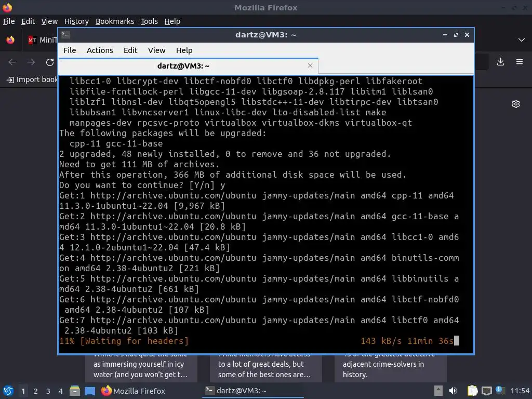Switch to Mozilla Firefox in taskbar
This screenshot has width=532, height=399.
pyautogui.click(x=133, y=391)
